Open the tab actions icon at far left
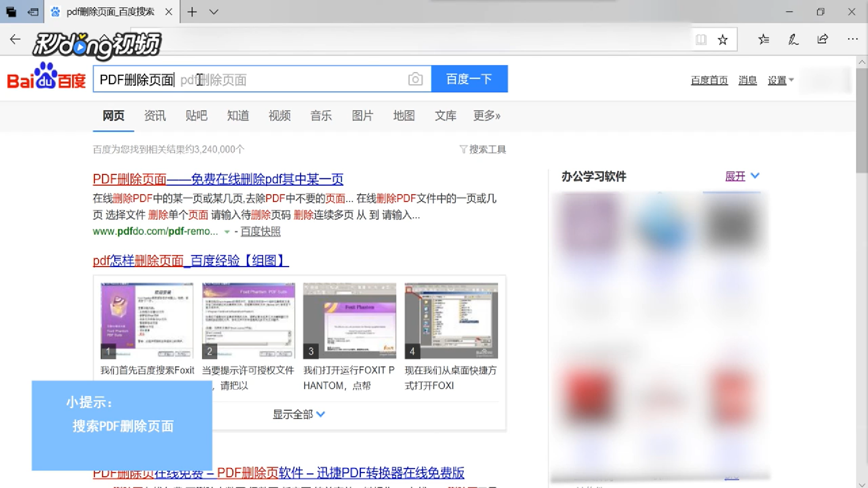Viewport: 868px width, 488px height. [11, 12]
